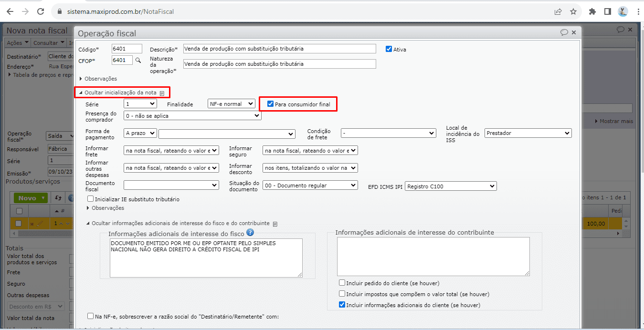Click the note icon next to Ocultar inicialização da nota
The width and height of the screenshot is (644, 330).
tap(162, 93)
